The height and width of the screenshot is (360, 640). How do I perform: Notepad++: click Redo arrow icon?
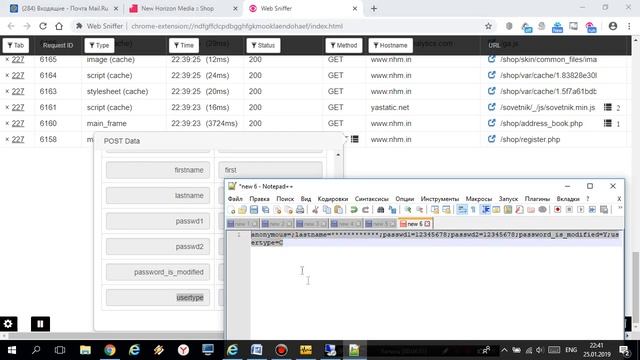point(365,210)
